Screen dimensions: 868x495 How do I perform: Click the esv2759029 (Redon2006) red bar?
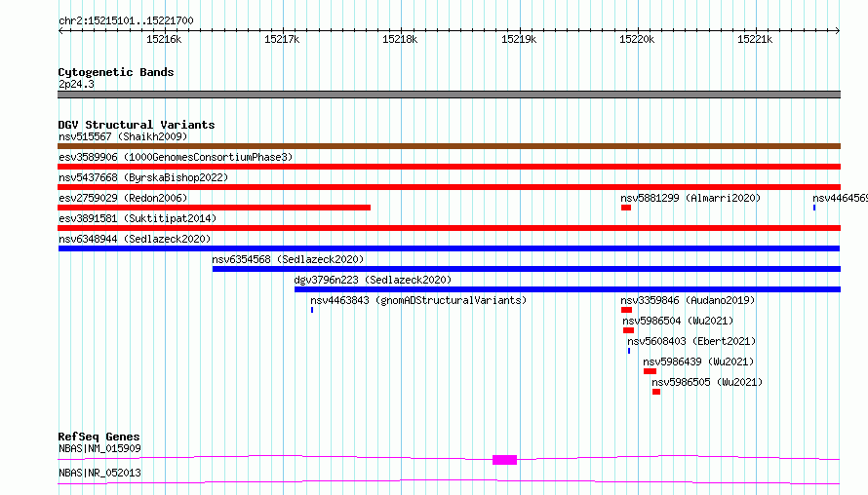215,208
